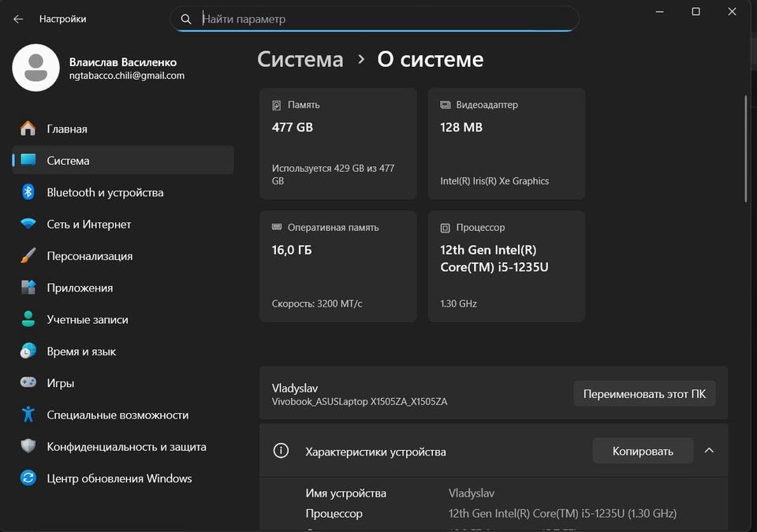The width and height of the screenshot is (757, 532).
Task: Click the Центр обновления Windows icon
Action: pos(28,478)
